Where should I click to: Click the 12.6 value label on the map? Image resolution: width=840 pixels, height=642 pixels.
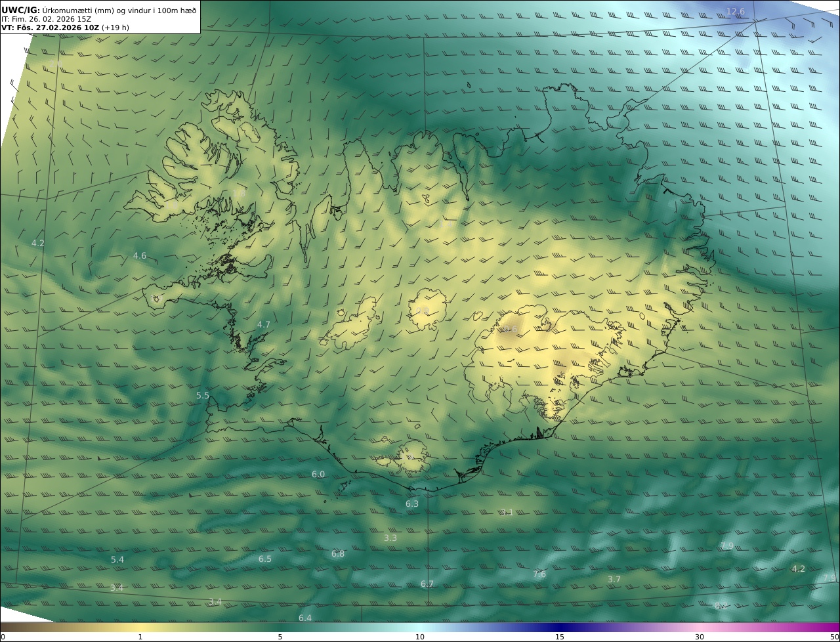click(736, 11)
